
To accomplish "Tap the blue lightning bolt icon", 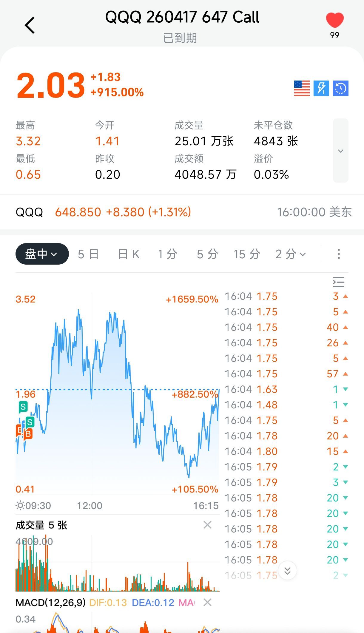I will [321, 88].
